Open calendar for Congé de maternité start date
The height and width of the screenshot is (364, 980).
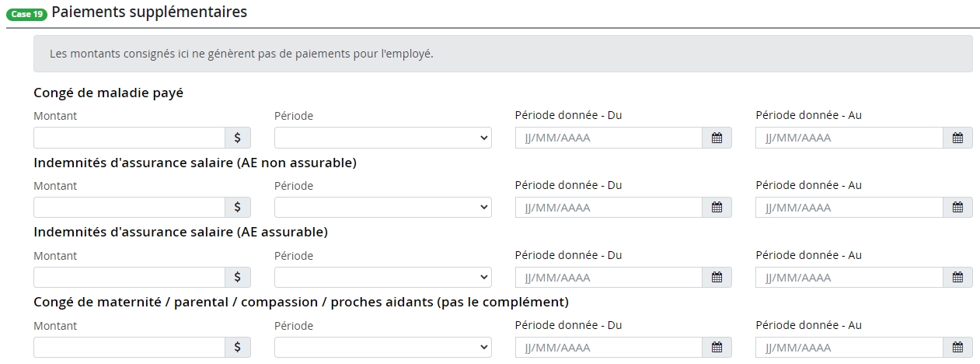[x=717, y=348]
